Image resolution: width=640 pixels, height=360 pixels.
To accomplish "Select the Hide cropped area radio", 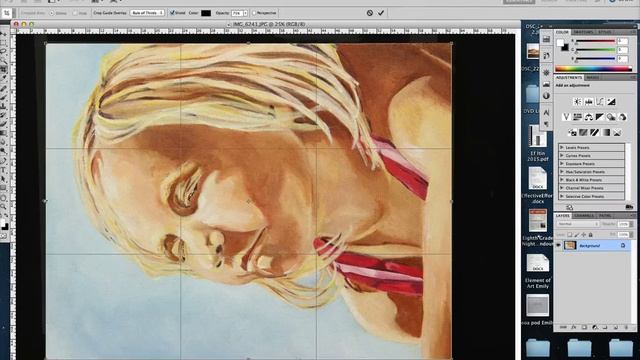I will click(x=75, y=13).
